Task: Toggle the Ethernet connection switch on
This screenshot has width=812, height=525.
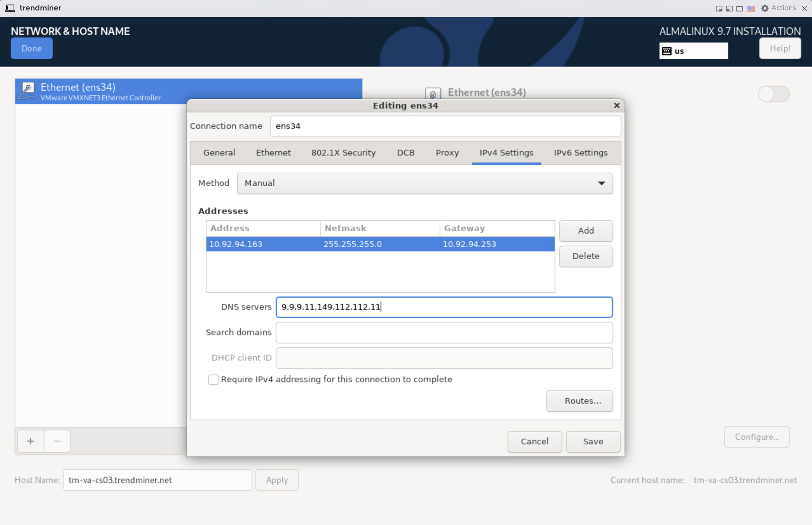Action: 774,94
